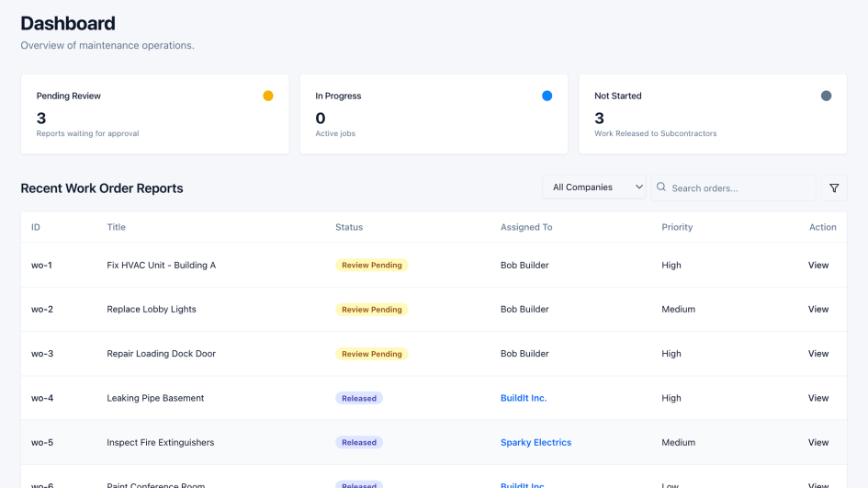The width and height of the screenshot is (868, 488).
Task: Click the Leaking Pipe Basement title
Action: coord(155,398)
